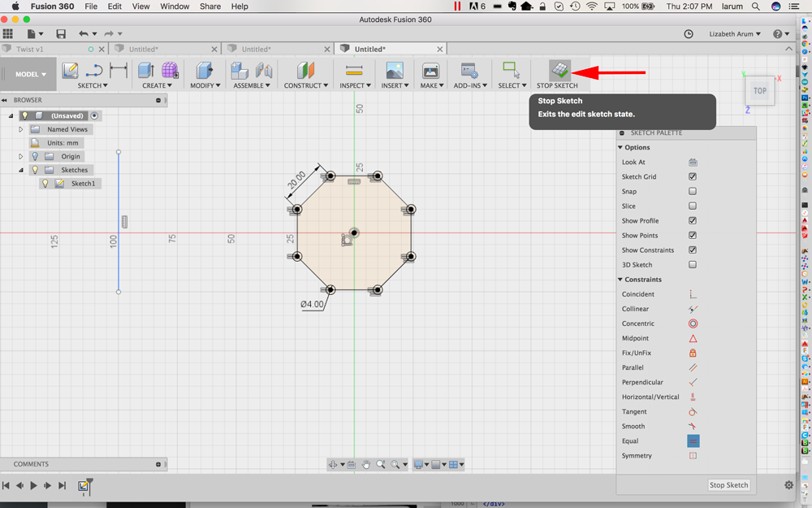Click the Undo arrow
Screen dimensions: 812x508
click(x=84, y=33)
